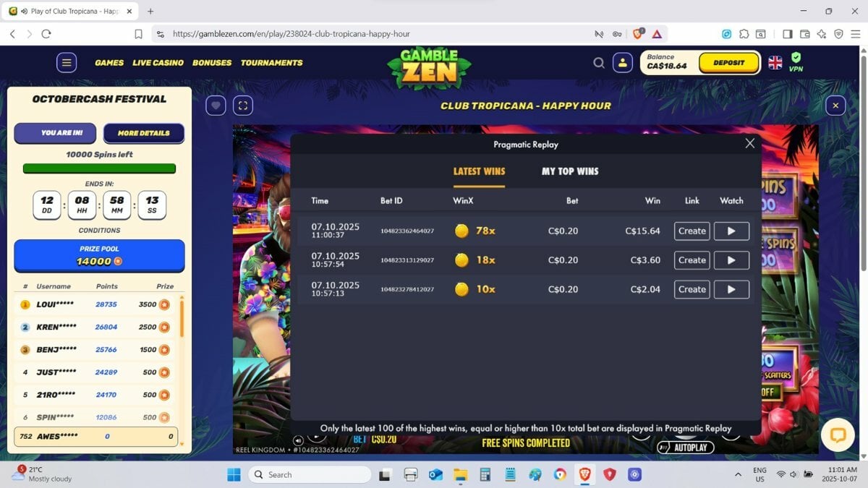868x488 pixels.
Task: Create share link for the 10x win
Action: (x=692, y=289)
